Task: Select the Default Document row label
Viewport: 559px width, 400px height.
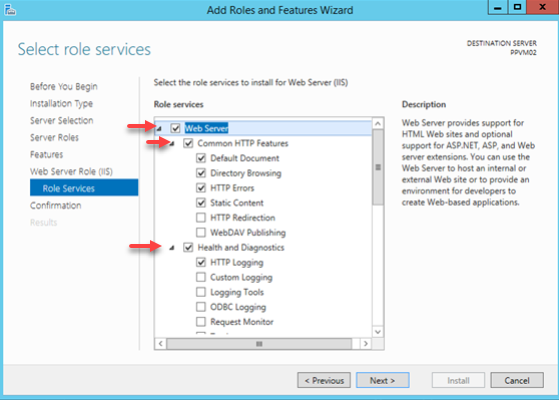Action: [x=245, y=158]
